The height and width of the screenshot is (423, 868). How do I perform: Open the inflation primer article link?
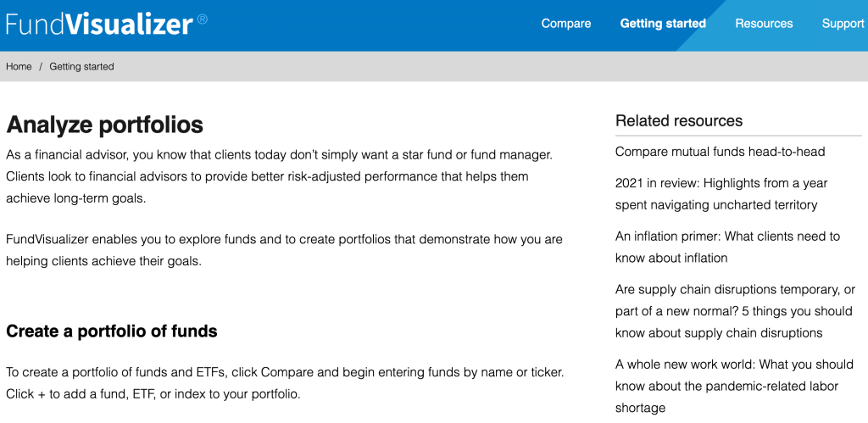coord(727,247)
